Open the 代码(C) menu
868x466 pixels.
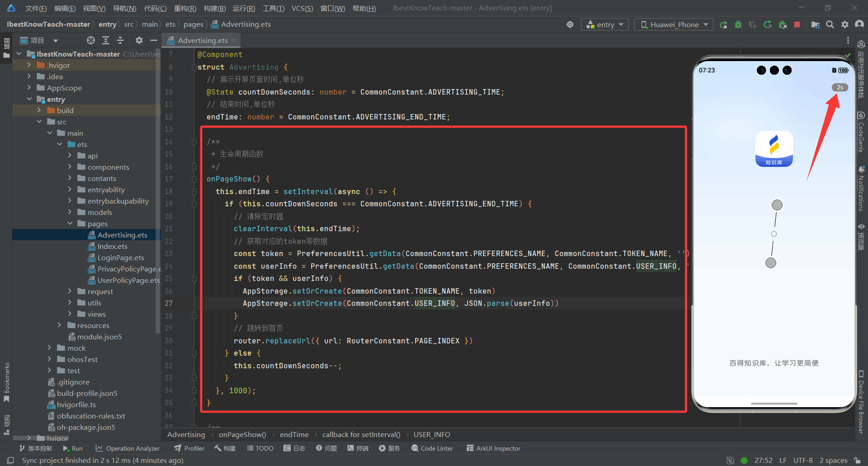click(x=155, y=8)
